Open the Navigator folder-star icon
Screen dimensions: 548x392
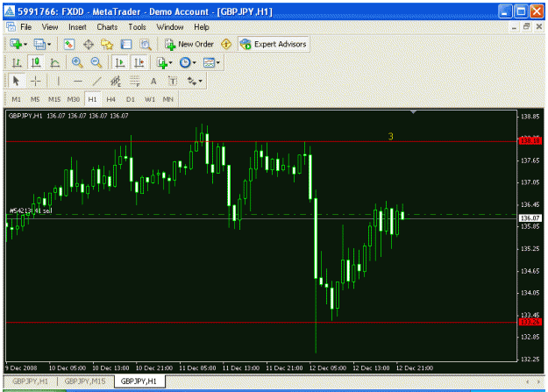click(107, 45)
